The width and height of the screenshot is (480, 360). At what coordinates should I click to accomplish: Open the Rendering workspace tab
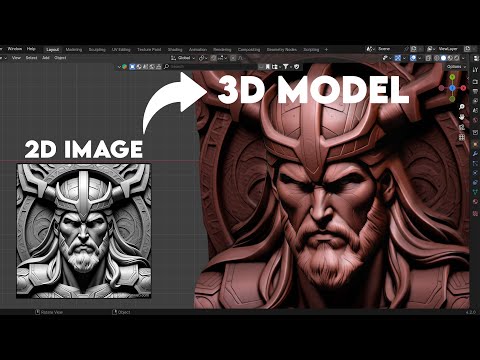(x=222, y=50)
